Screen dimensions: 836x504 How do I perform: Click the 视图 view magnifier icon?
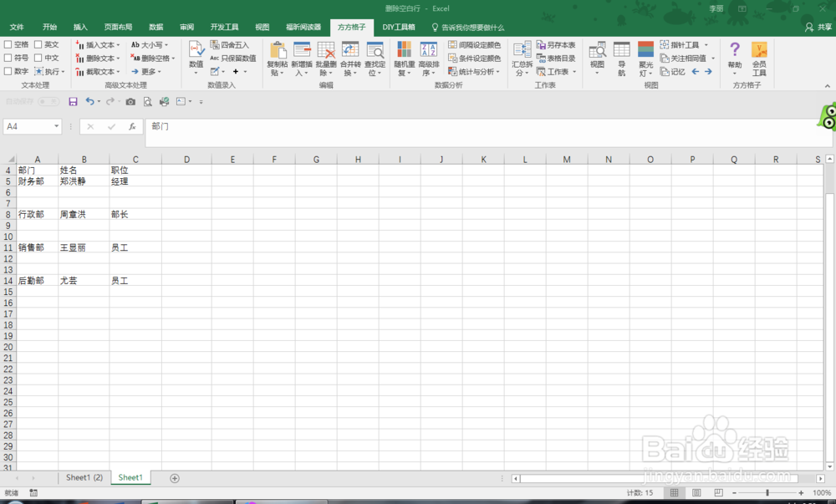tap(597, 49)
